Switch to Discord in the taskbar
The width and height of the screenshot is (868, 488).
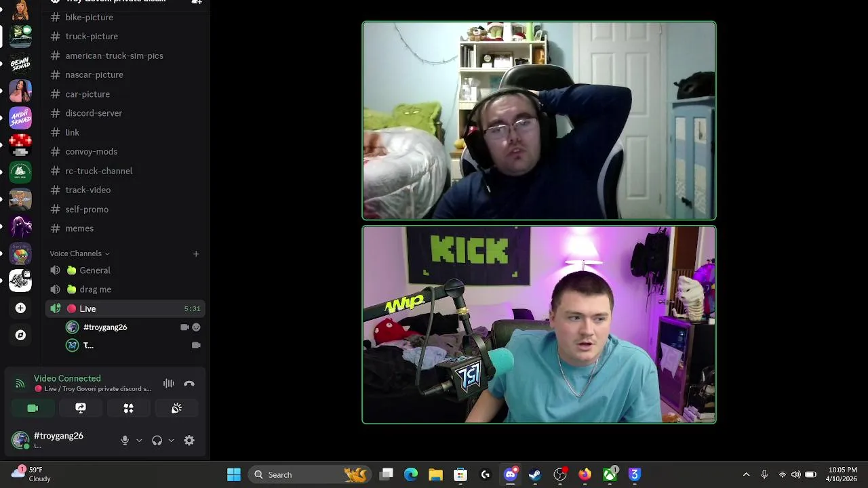[511, 474]
